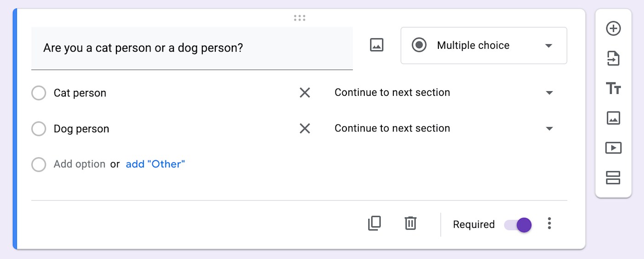Open the question's more options menu
The height and width of the screenshot is (259, 644).
coord(549,224)
